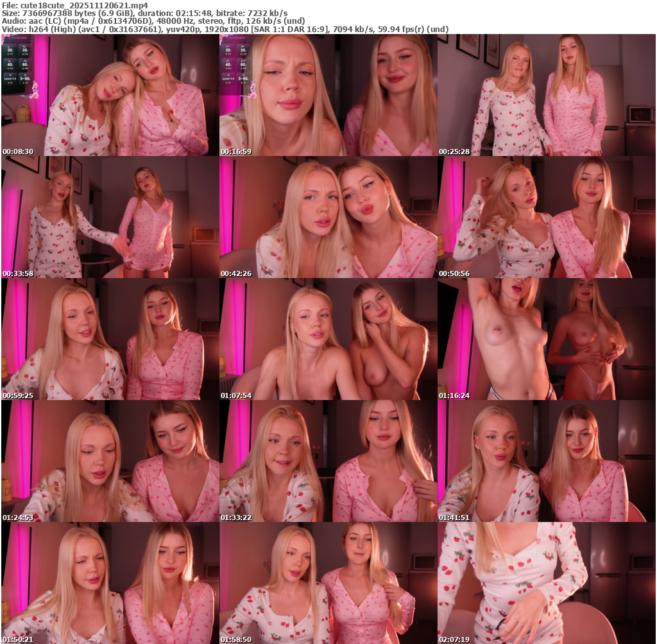
Task: Click the thumbnail marked 00:25:28
Action: coord(546,95)
